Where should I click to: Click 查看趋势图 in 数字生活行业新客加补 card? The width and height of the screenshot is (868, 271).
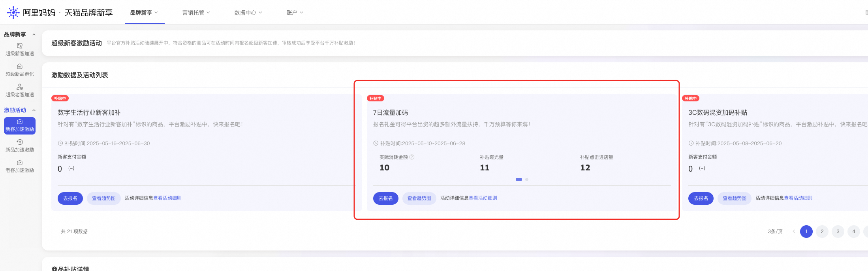pyautogui.click(x=104, y=198)
